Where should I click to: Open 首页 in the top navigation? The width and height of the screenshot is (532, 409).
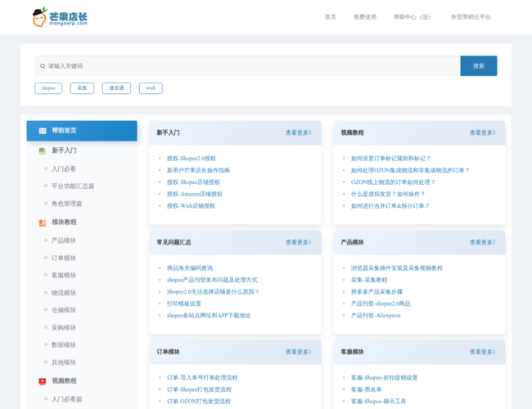(x=330, y=17)
